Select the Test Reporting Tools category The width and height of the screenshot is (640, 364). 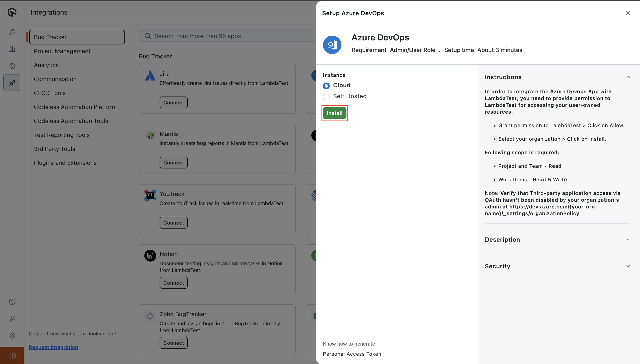coord(62,135)
